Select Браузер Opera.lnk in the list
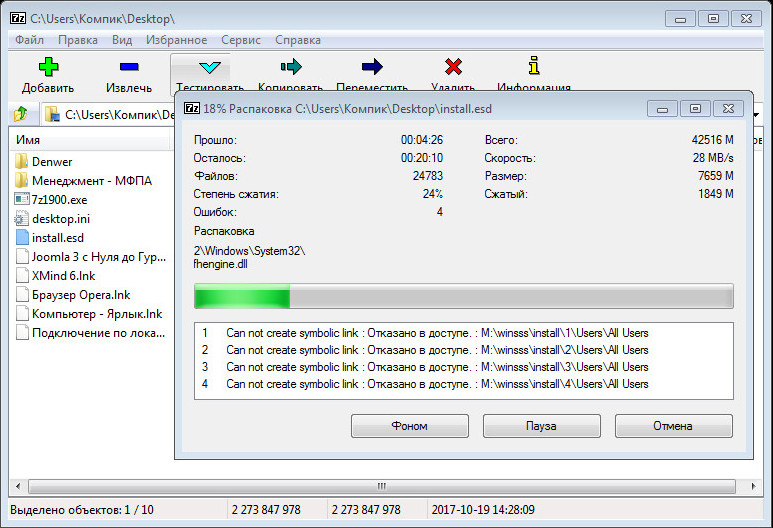The image size is (773, 528). click(81, 295)
